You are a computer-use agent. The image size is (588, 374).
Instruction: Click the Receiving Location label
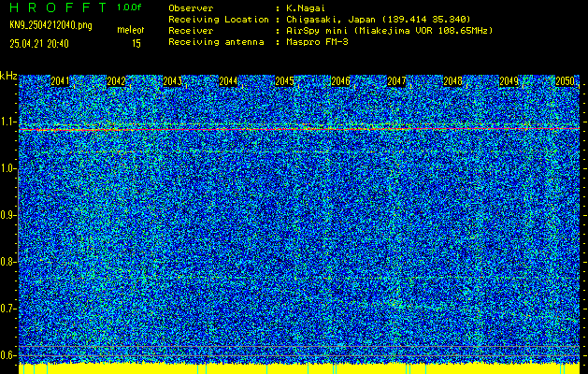pos(219,19)
